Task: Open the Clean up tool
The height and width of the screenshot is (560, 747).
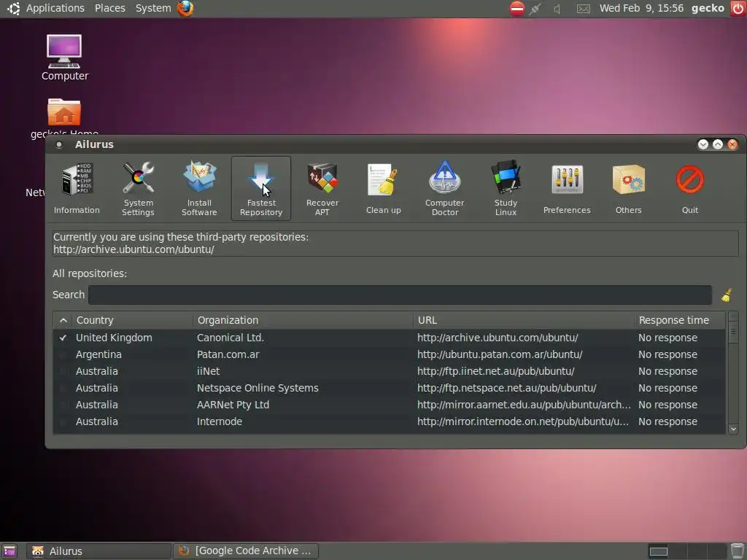Action: tap(384, 189)
